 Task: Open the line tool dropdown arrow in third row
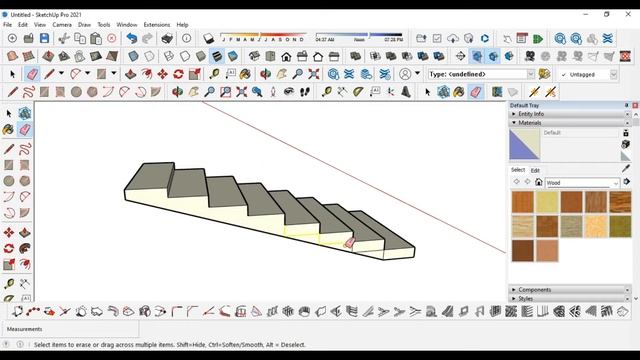tap(61, 73)
